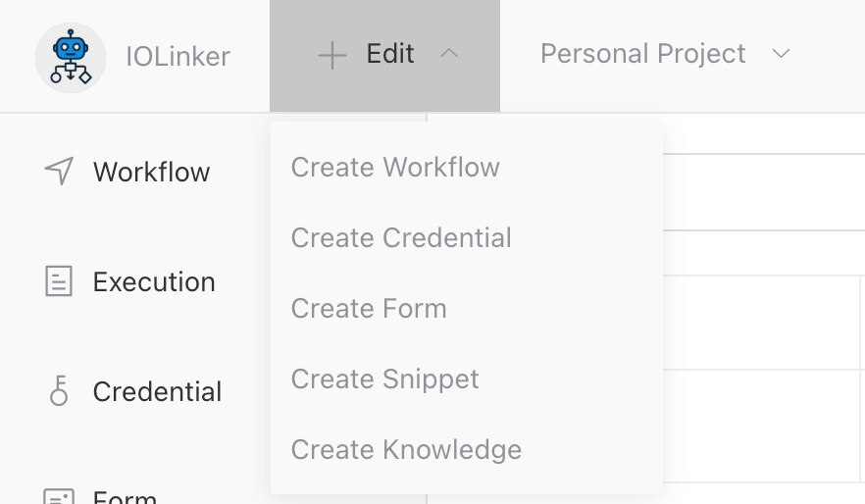Pick Create Form in the dropdown
The height and width of the screenshot is (504, 865).
(369, 309)
